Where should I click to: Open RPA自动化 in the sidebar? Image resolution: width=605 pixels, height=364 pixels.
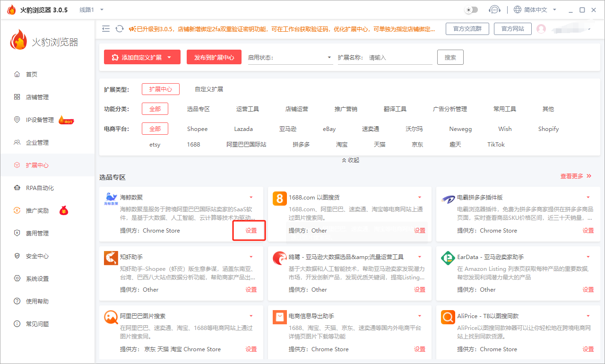point(40,188)
